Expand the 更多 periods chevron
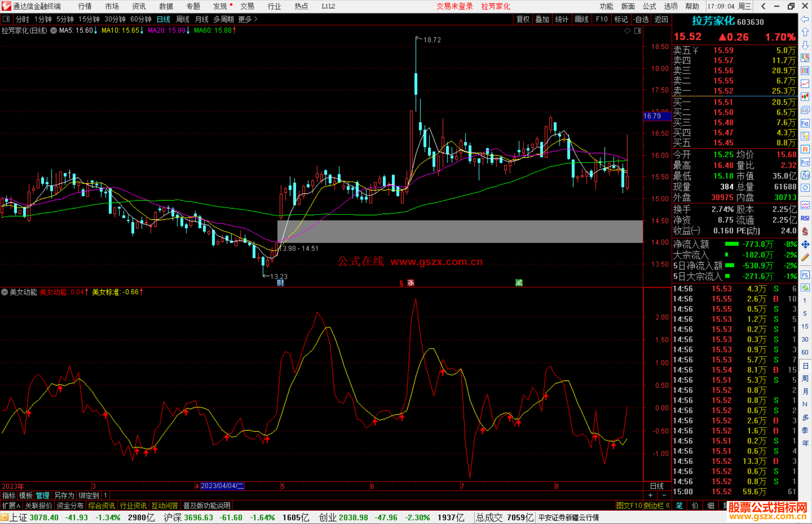812x524 pixels. point(256,19)
